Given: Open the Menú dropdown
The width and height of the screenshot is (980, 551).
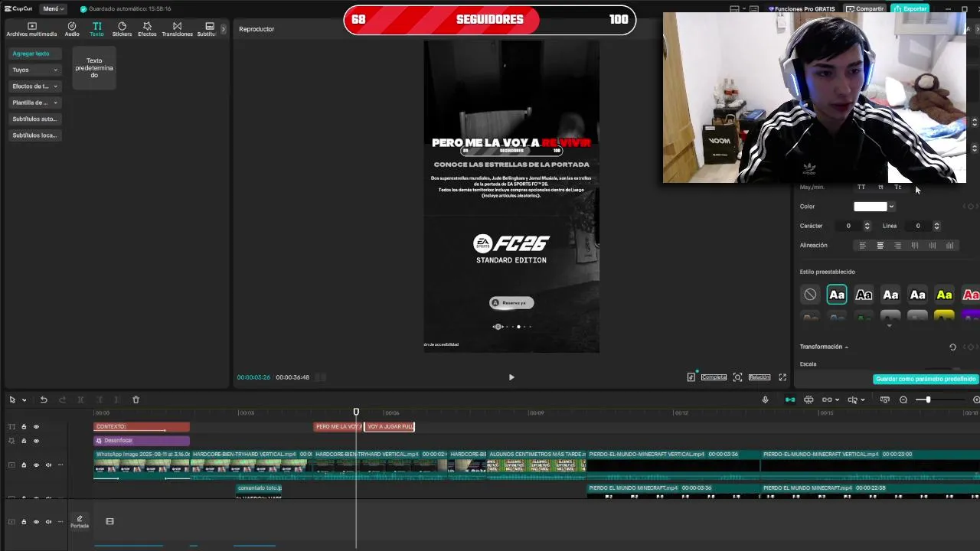Looking at the screenshot, I should tap(54, 8).
